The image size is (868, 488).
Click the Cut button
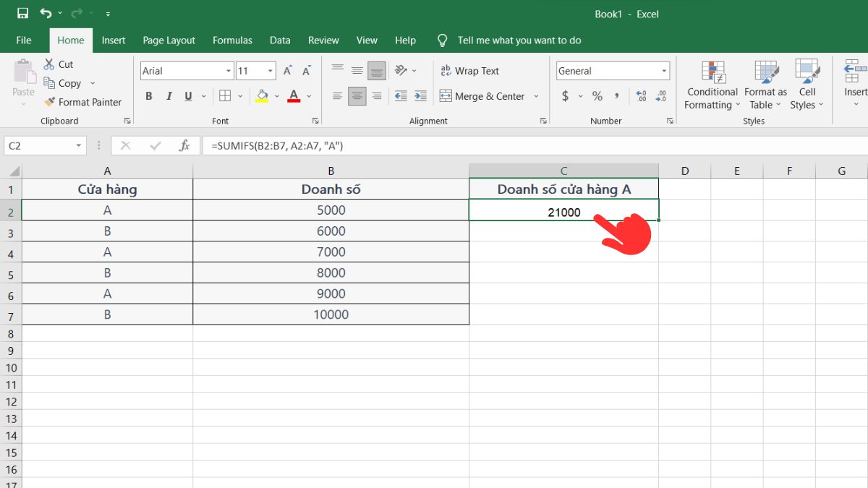click(x=59, y=64)
